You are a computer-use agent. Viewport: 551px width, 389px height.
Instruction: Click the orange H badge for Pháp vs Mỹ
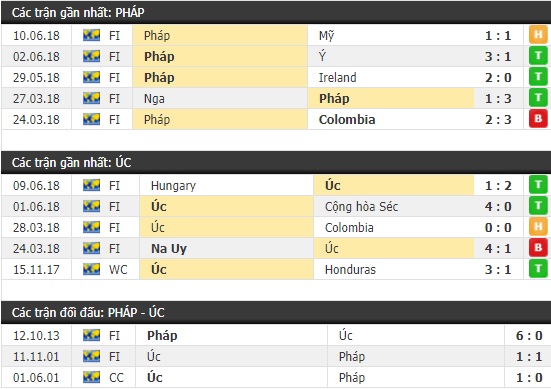point(538,35)
